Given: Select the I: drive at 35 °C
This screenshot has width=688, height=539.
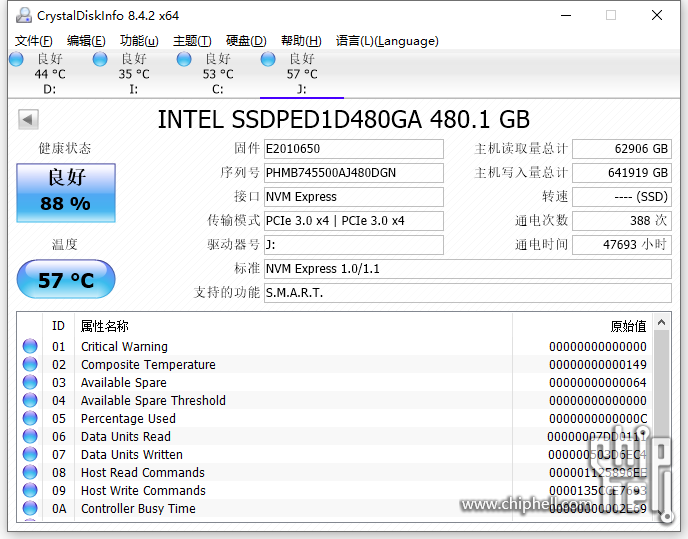Looking at the screenshot, I should tap(134, 74).
